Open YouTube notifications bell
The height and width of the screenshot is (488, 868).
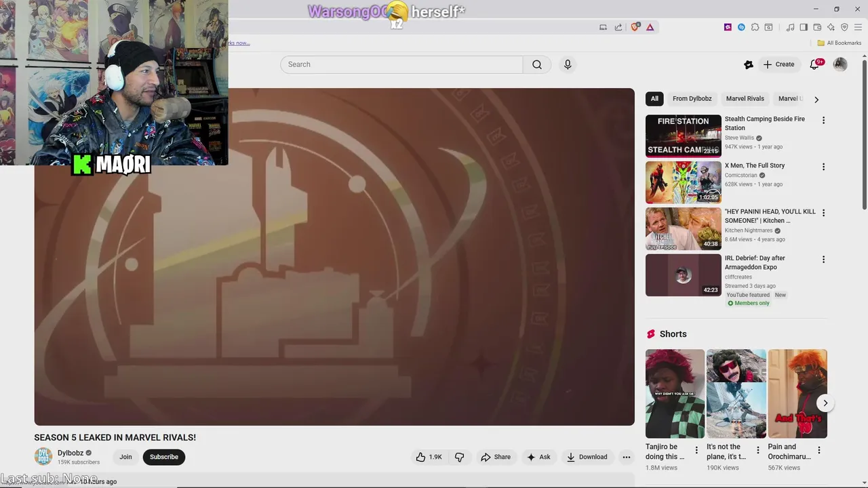[815, 64]
